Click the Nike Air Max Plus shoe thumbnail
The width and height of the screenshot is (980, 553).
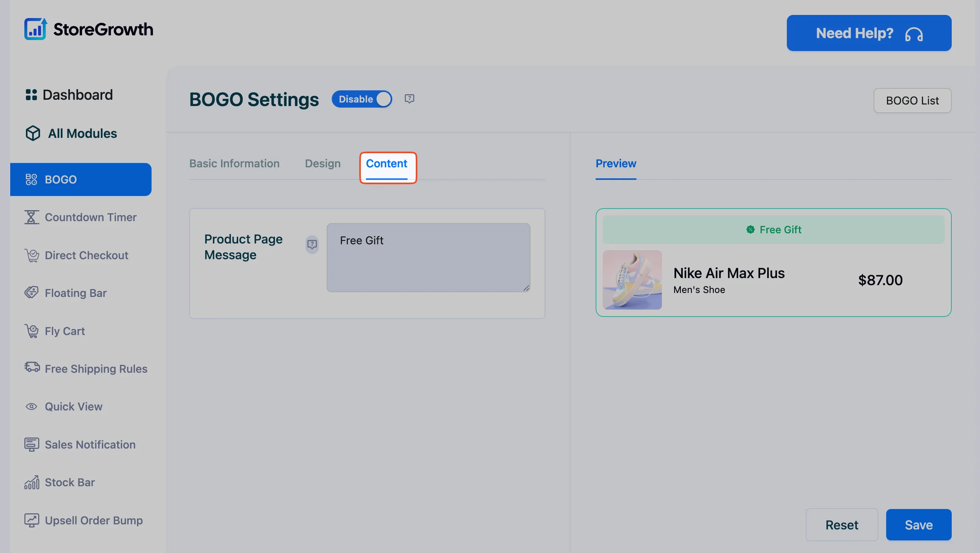[632, 280]
